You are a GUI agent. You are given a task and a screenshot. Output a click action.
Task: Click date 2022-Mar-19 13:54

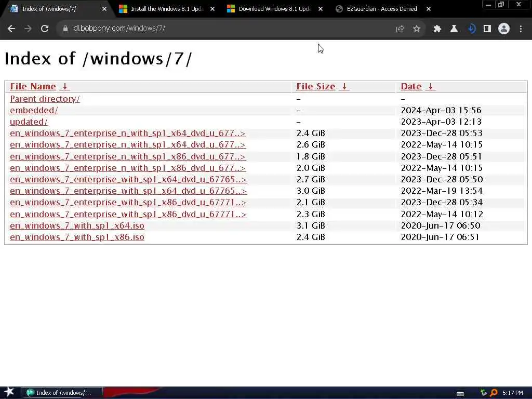[442, 191]
